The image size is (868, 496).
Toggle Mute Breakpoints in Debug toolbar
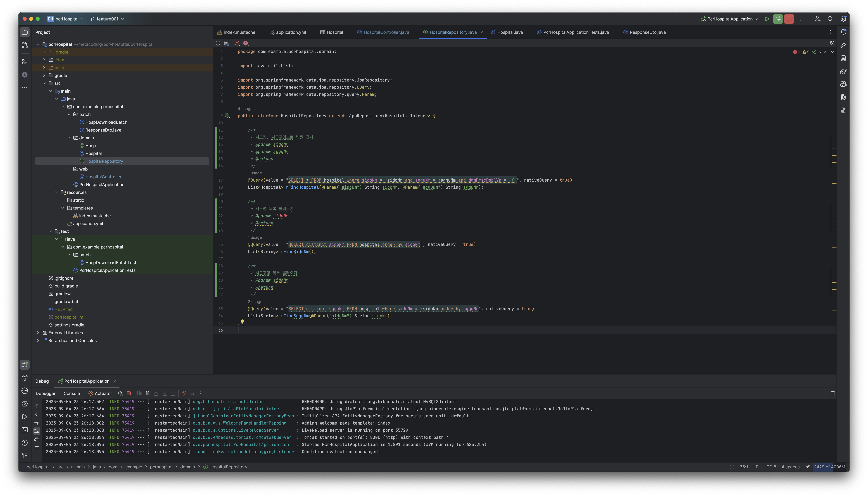pos(192,394)
